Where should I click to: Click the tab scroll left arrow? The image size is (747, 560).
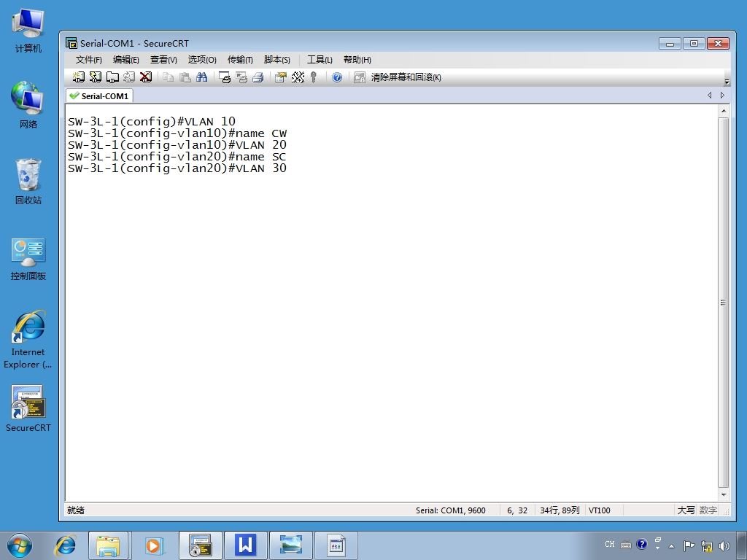(x=709, y=96)
